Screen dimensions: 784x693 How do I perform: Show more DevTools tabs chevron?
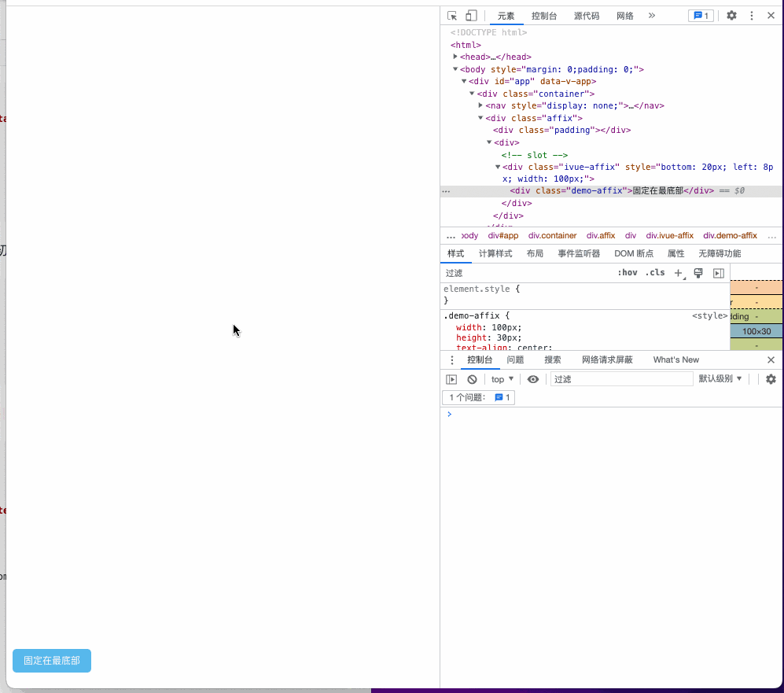(x=652, y=16)
